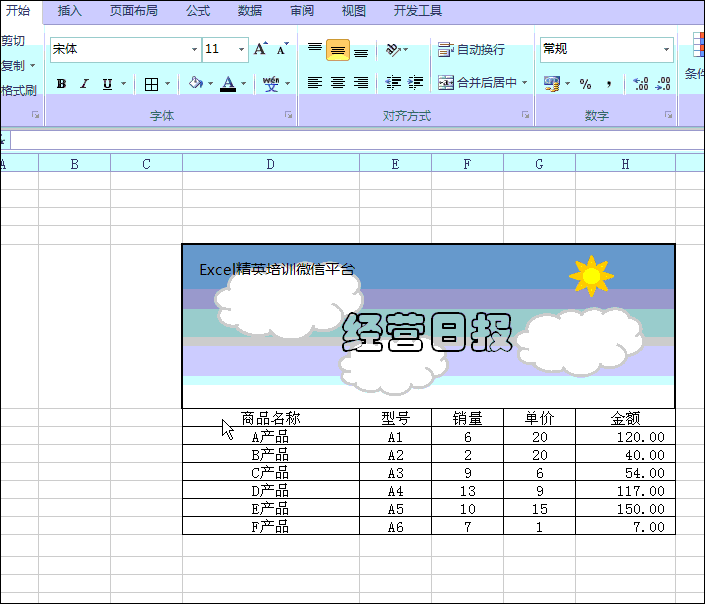Viewport: 705px width, 604px height.
Task: Open font name dropdown 宋体
Action: pyautogui.click(x=194, y=49)
